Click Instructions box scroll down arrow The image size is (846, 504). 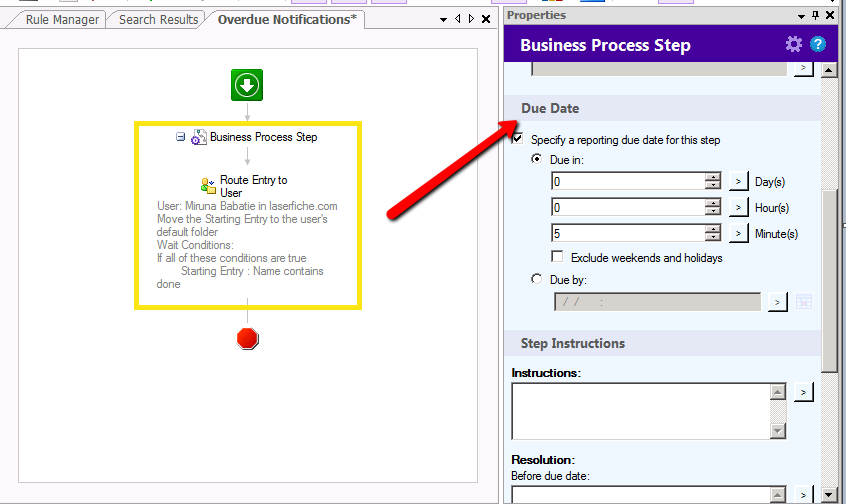click(777, 430)
